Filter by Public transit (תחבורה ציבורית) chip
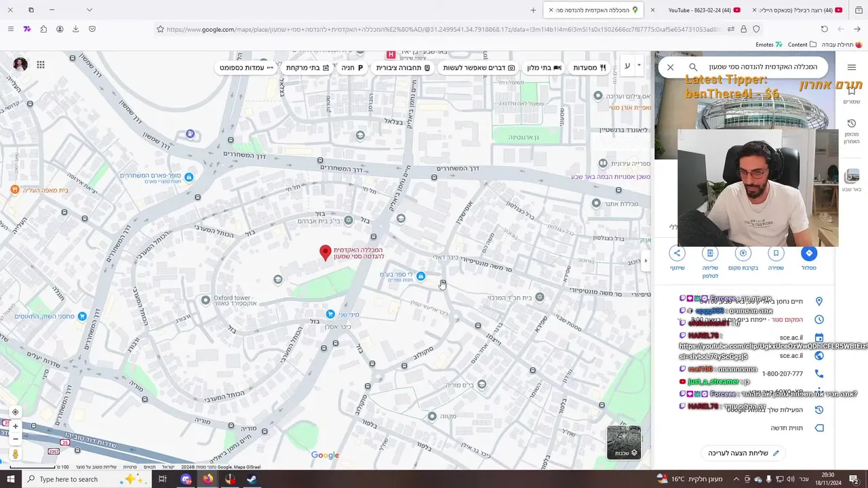This screenshot has height=488, width=868. click(403, 68)
